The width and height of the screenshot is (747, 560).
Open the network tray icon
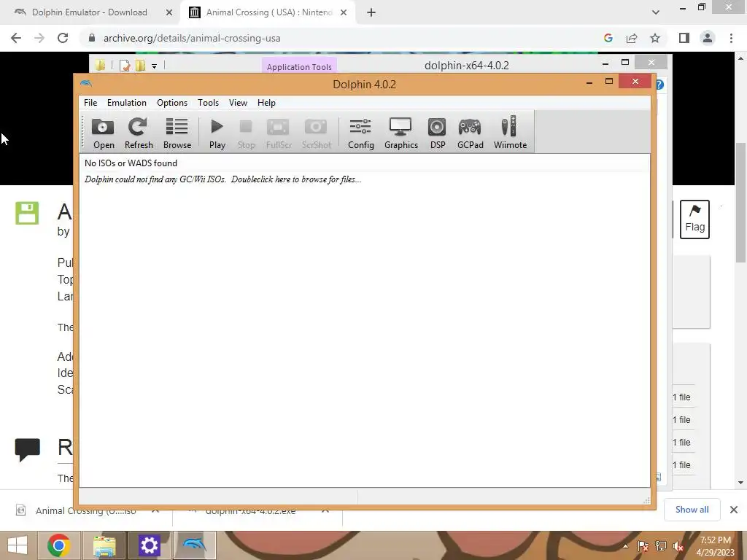(x=661, y=546)
